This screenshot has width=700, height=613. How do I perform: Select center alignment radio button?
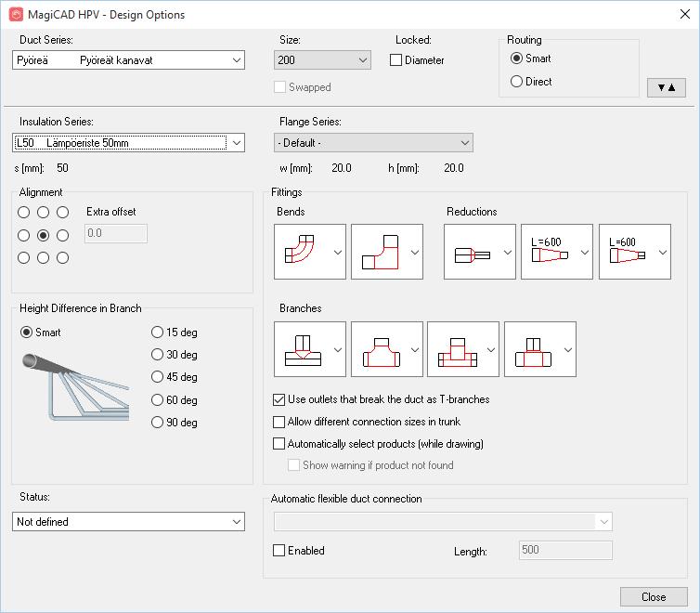pos(44,235)
